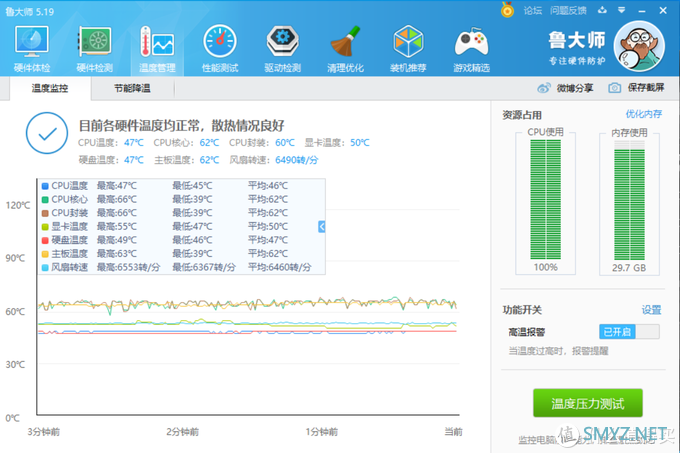Click 3分钟前 time axis label
This screenshot has width=680, height=453.
44,431
